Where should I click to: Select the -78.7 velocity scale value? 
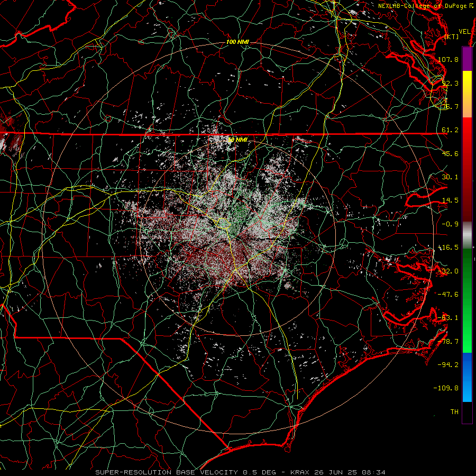pos(448,342)
